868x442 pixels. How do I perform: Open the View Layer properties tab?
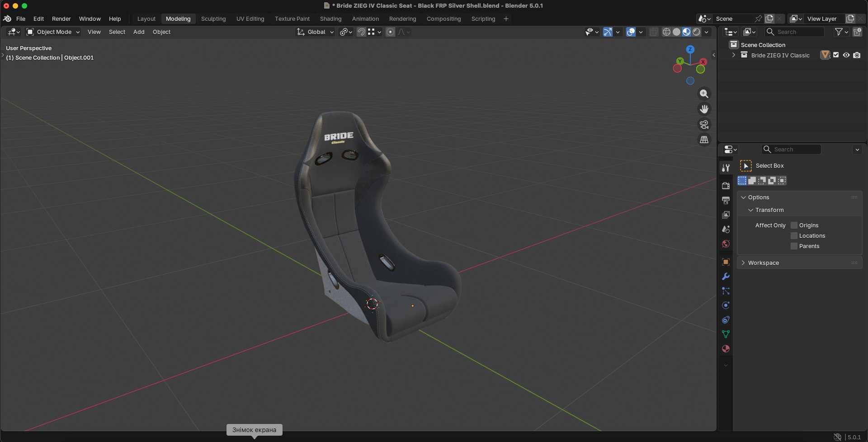click(726, 215)
